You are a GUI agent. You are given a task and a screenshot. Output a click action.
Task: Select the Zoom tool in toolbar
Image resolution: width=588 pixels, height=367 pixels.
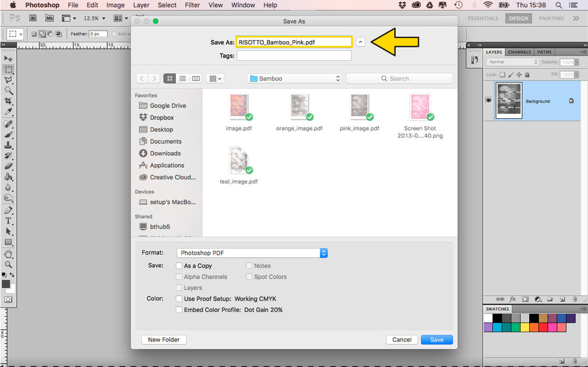click(x=8, y=264)
